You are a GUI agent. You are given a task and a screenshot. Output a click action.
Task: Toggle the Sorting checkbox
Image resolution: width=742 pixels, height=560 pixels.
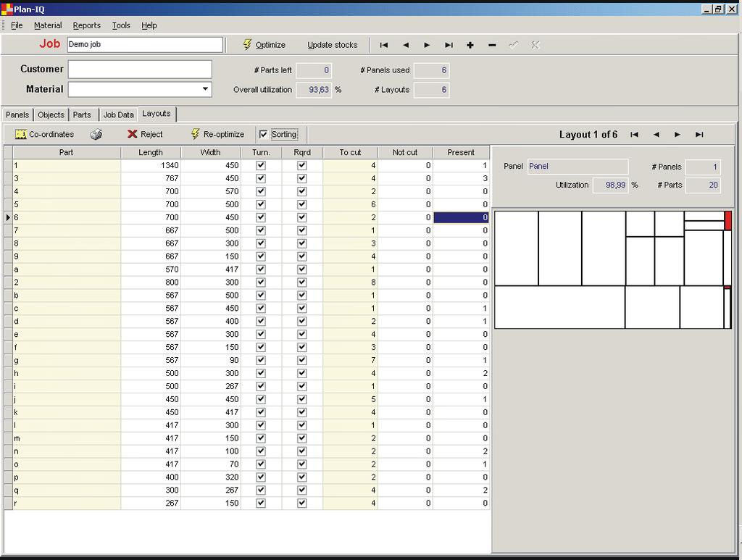point(264,134)
